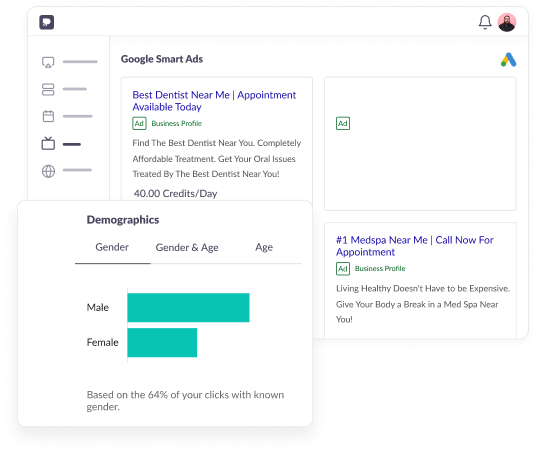Viewport: 538px width, 453px height.
Task: Open the user profile avatar
Action: tap(507, 22)
